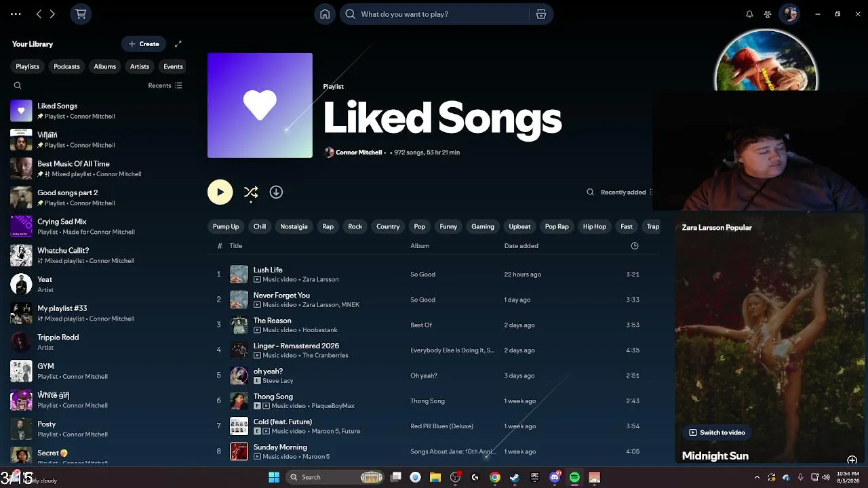868x488 pixels.
Task: Open Hoobastank artist link
Action: [x=319, y=330]
